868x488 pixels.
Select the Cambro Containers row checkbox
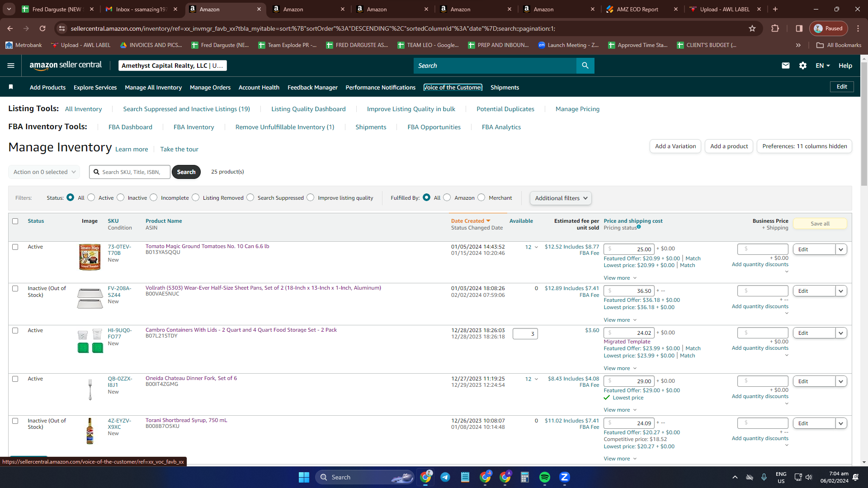15,331
